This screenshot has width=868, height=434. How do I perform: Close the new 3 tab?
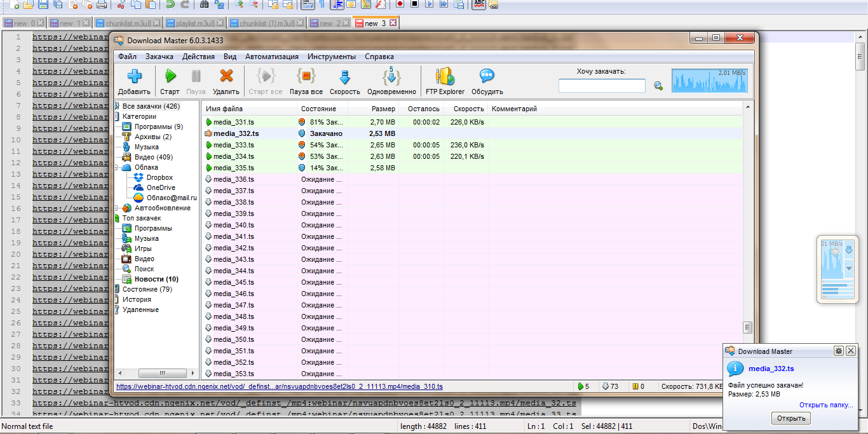pos(393,23)
